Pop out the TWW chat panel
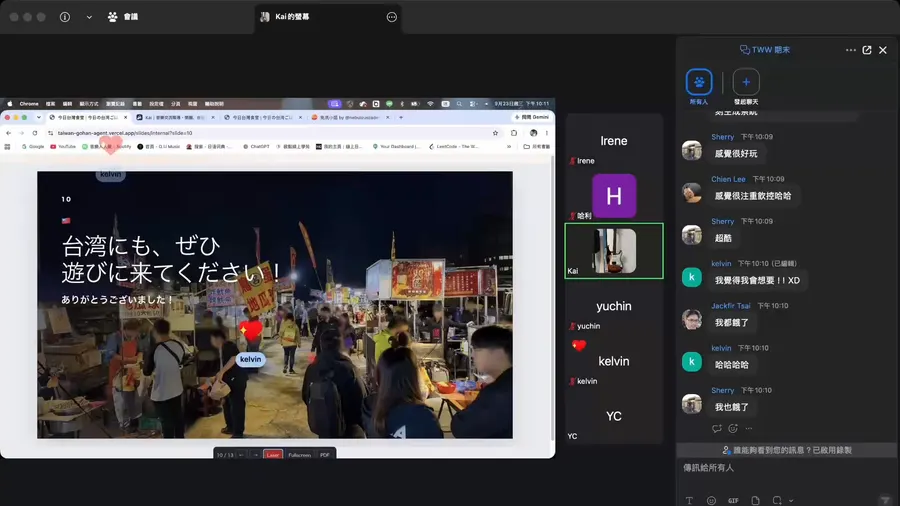900x506 pixels. [x=867, y=50]
